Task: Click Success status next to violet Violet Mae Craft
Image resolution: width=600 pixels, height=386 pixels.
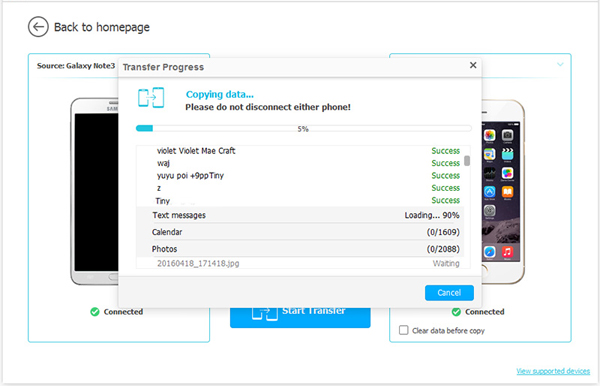Action: tap(446, 151)
